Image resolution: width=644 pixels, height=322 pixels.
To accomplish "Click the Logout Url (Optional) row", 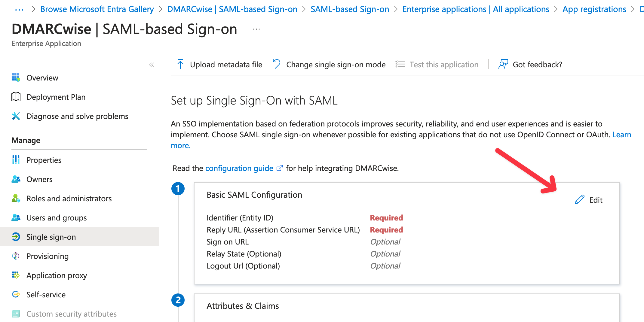I will [303, 266].
